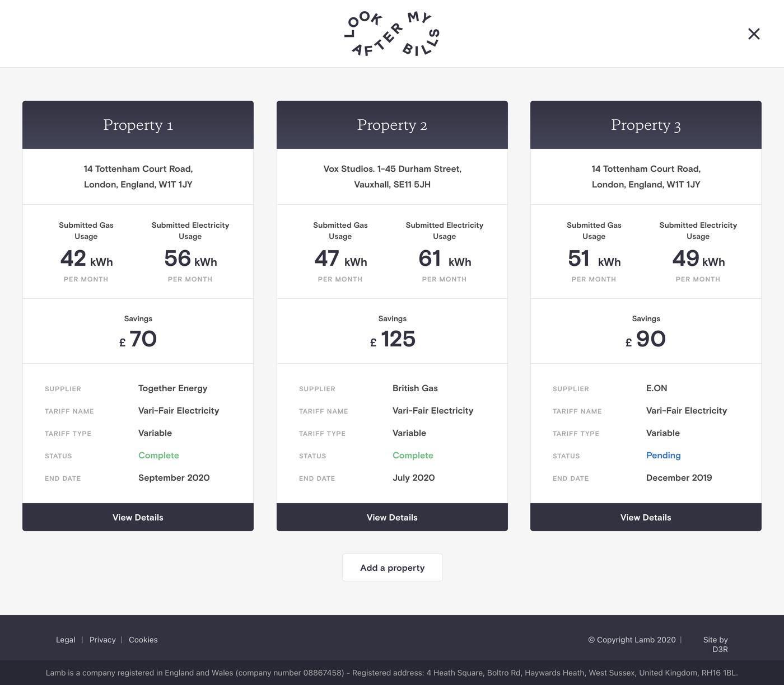Close the properties page with X icon
The image size is (784, 685).
pyautogui.click(x=754, y=34)
